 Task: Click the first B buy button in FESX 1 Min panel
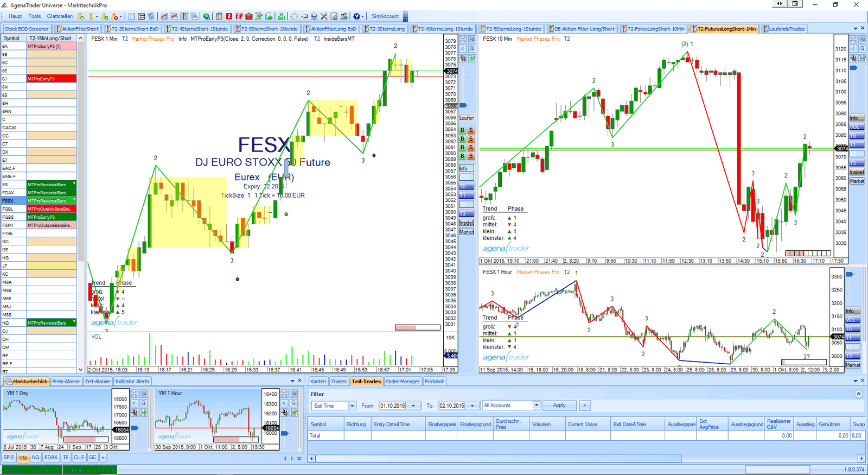(x=463, y=130)
